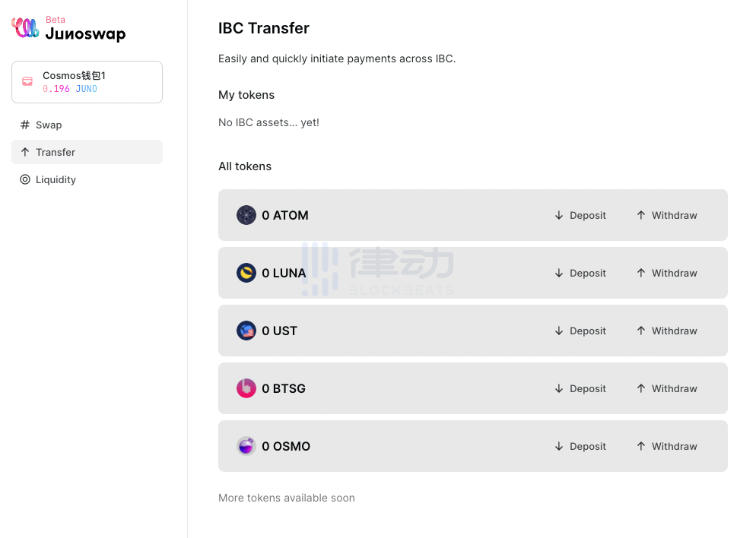756x538 pixels.
Task: Open the Cosmos钱包1 wallet card
Action: tap(87, 82)
